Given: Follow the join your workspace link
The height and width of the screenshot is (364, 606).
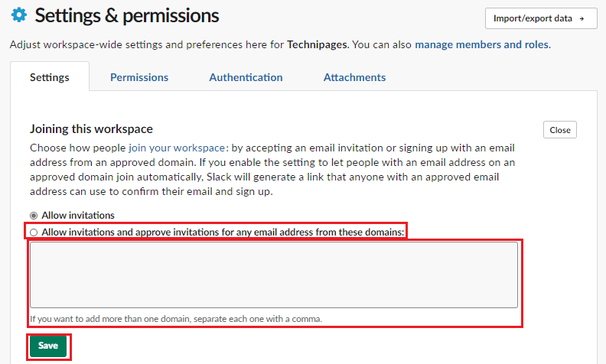Looking at the screenshot, I should tap(177, 148).
